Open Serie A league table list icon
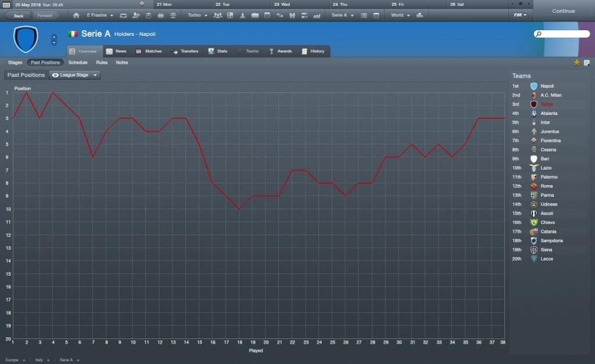Screen dimensions: 595x364 click(364, 16)
